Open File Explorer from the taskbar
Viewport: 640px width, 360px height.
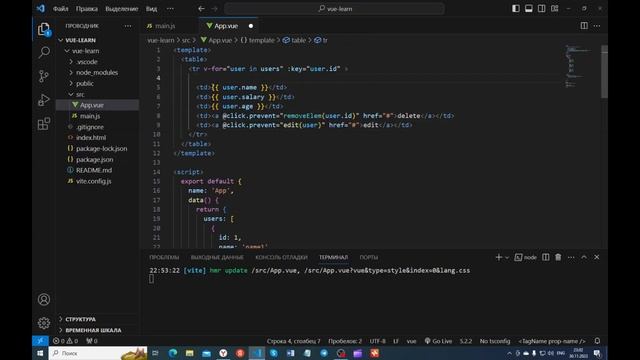(x=189, y=353)
